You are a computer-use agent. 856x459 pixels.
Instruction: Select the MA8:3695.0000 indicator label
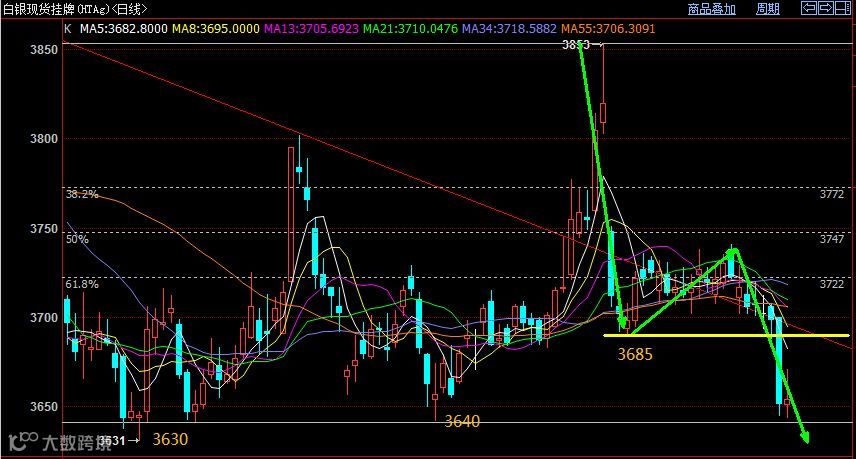[216, 28]
